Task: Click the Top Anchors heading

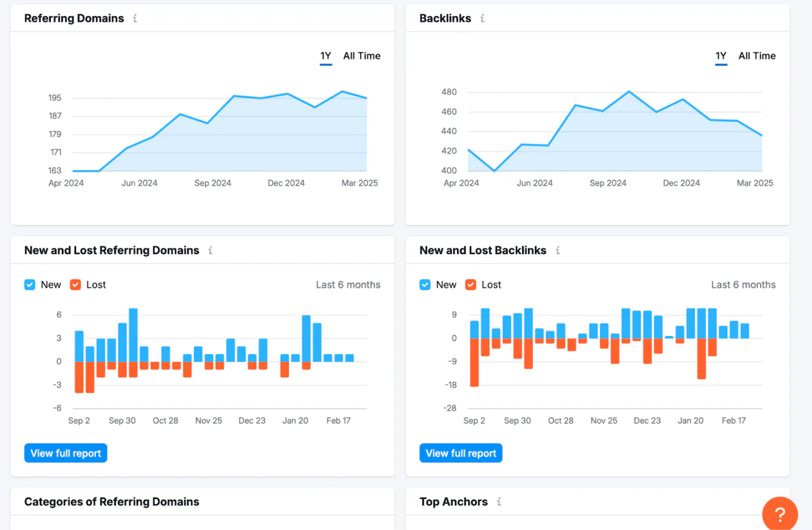Action: [454, 502]
